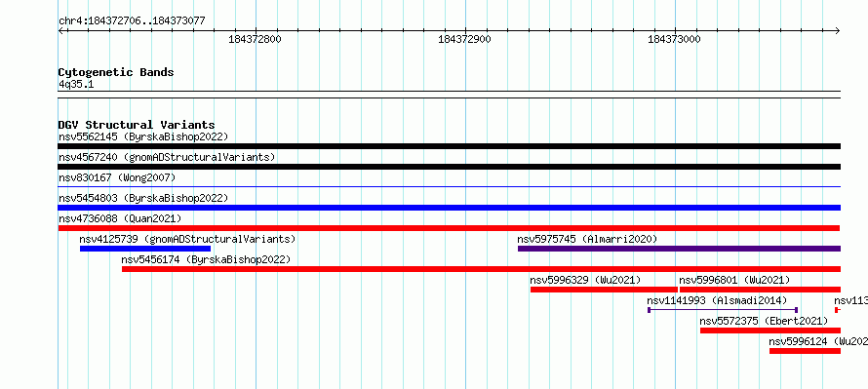Image resolution: width=868 pixels, height=389 pixels.
Task: Click the 184372800 ruler position
Action: 255,39
